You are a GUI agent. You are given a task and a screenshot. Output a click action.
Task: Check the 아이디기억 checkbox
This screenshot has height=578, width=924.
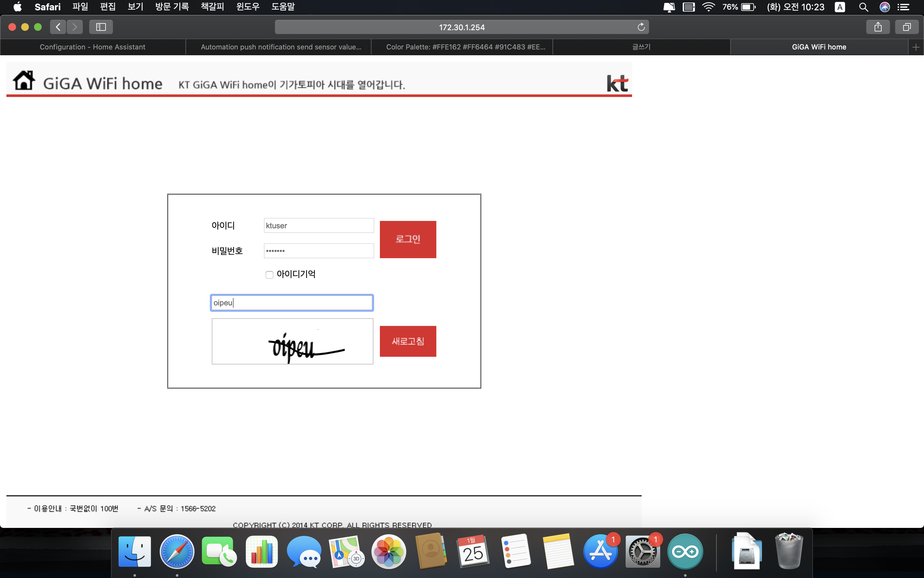click(x=269, y=275)
